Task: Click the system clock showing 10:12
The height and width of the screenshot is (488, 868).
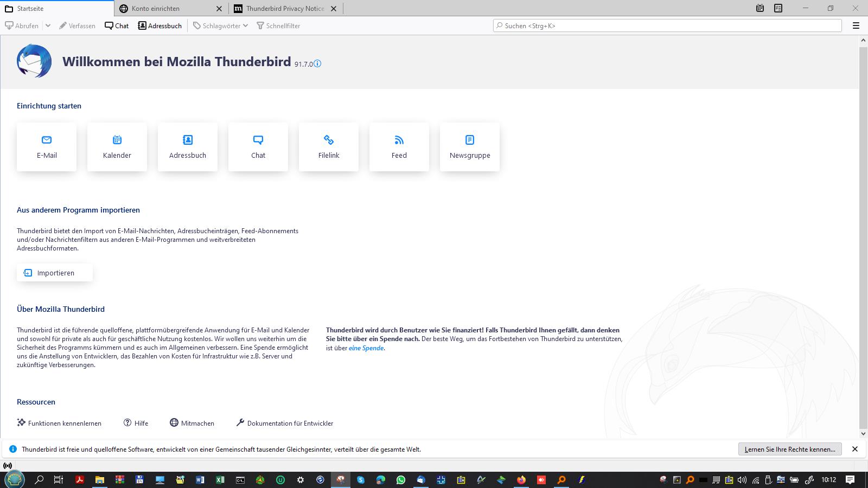Action: click(828, 480)
